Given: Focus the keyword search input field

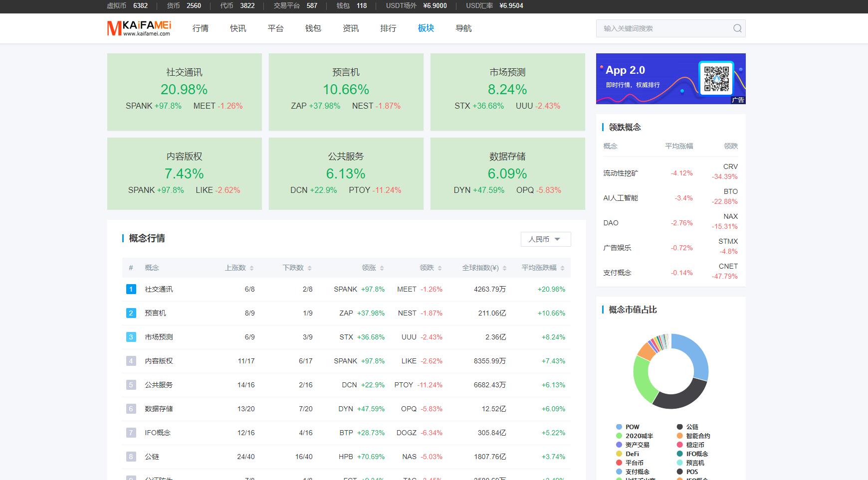Looking at the screenshot, I should (663, 28).
